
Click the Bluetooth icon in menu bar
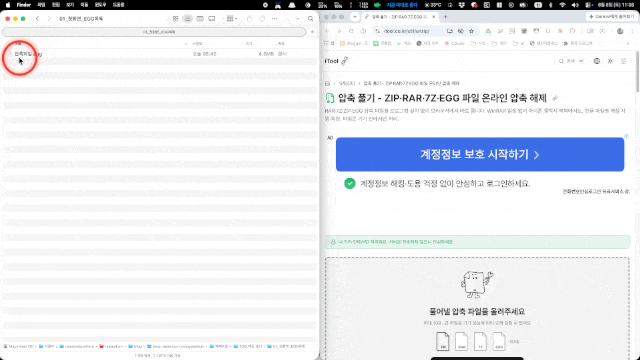(550, 5)
